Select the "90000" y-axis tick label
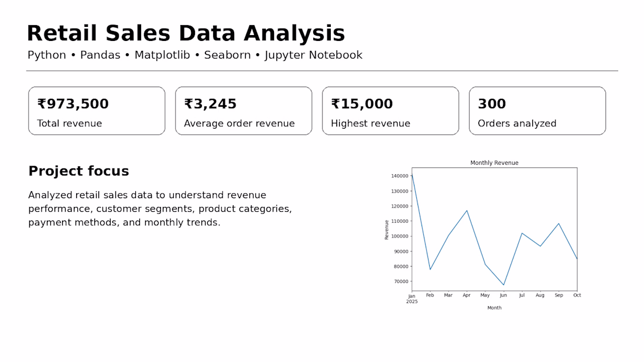This screenshot has height=362, width=644. point(401,251)
